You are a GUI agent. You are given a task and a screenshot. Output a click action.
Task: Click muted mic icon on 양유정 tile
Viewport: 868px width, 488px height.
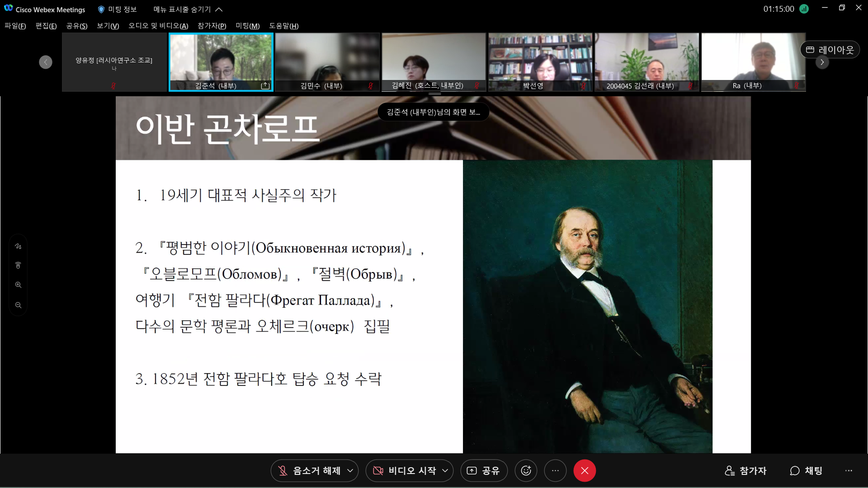pos(113,86)
